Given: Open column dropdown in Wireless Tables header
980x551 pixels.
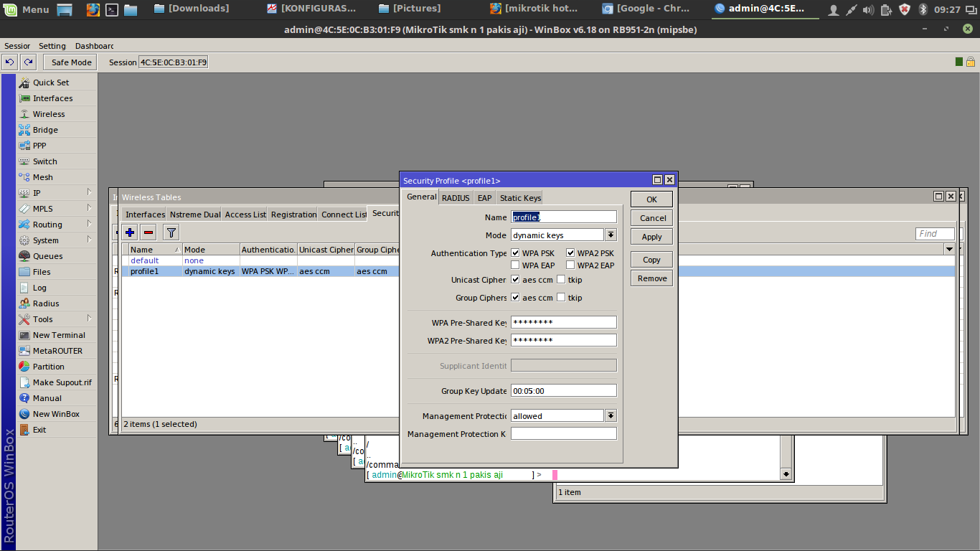Looking at the screenshot, I should click(x=950, y=250).
